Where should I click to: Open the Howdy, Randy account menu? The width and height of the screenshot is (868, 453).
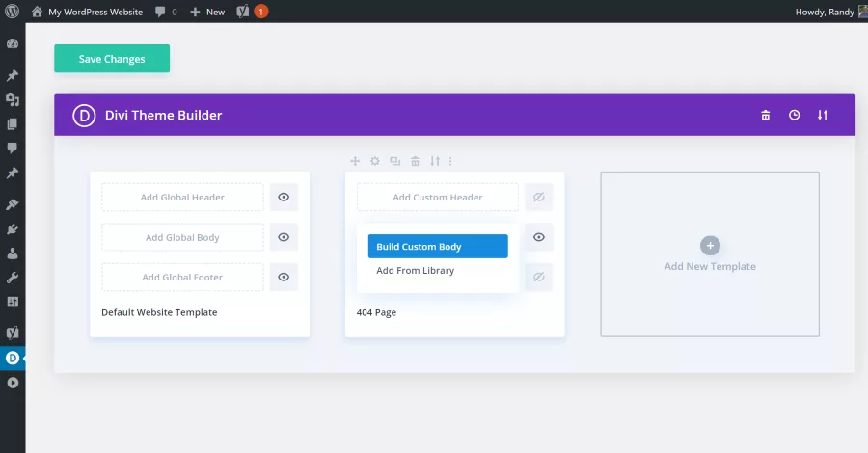pos(830,12)
